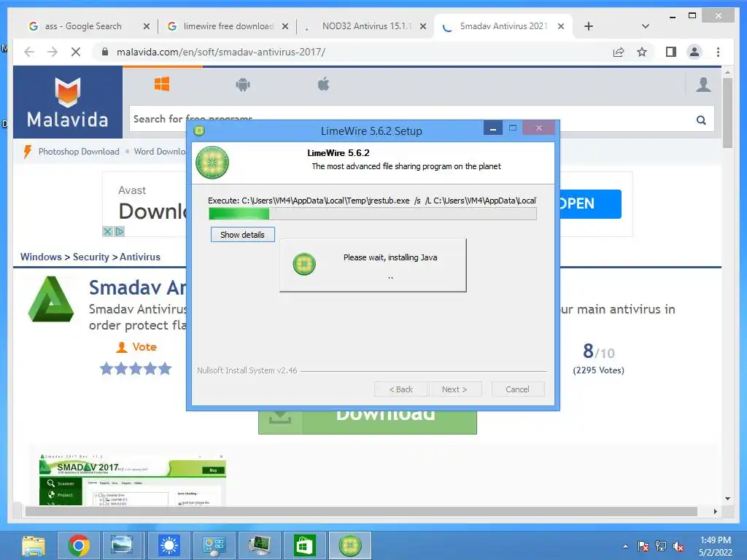747x560 pixels.
Task: Click the LimeWire installation progress bar
Action: click(373, 214)
